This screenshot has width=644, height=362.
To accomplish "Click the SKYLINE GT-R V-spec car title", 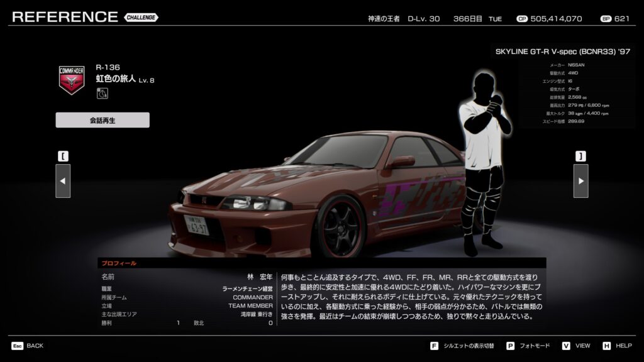I will (562, 52).
